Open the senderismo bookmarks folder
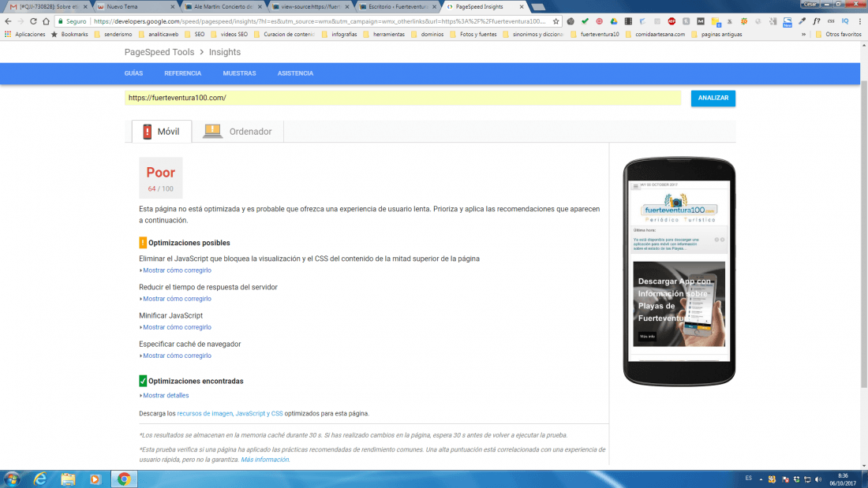Viewport: 868px width, 488px height. pos(113,35)
